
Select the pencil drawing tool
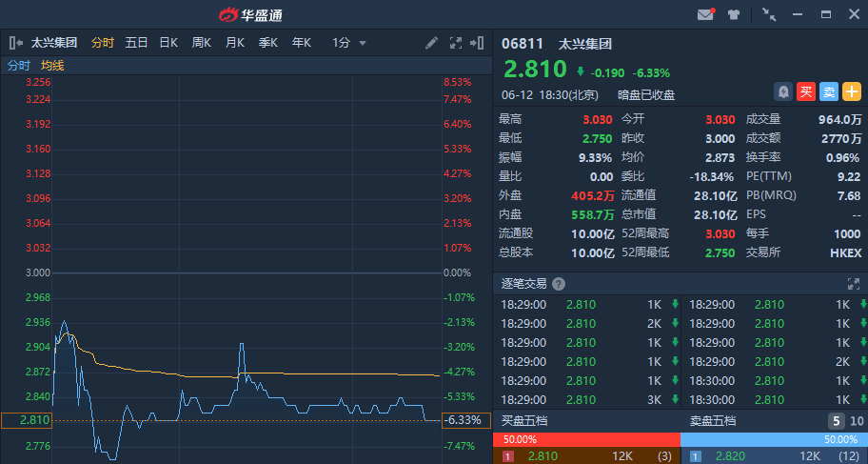pyautogui.click(x=432, y=43)
